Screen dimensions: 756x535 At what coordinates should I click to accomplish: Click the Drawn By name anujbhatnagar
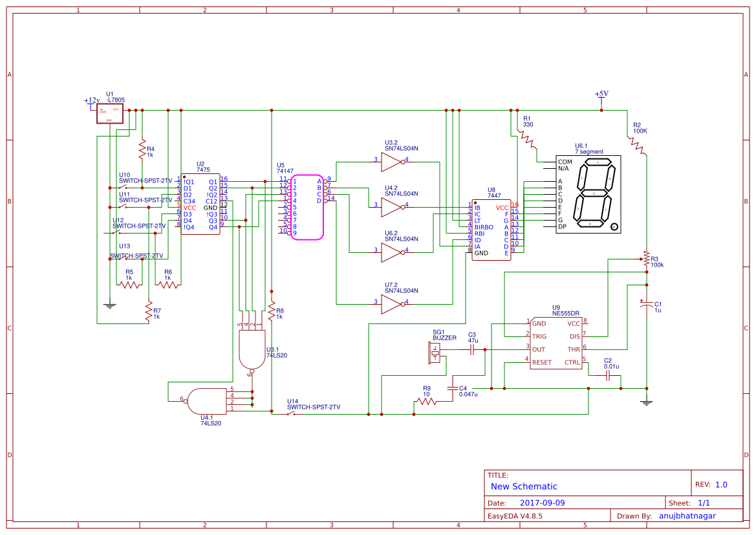click(x=687, y=516)
